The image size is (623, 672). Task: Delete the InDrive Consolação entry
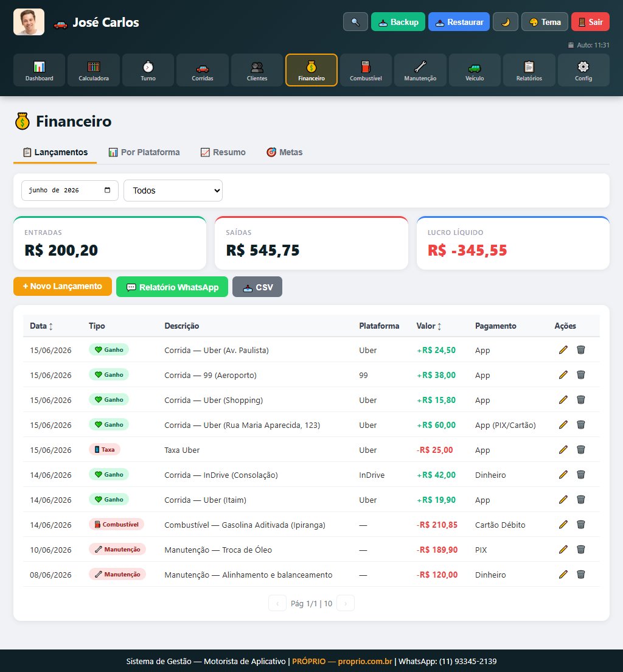click(581, 474)
